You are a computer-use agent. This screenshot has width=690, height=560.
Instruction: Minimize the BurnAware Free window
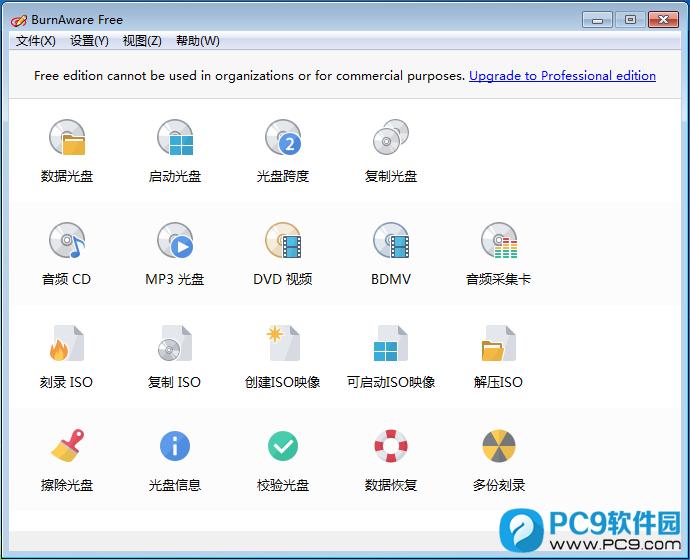point(597,20)
